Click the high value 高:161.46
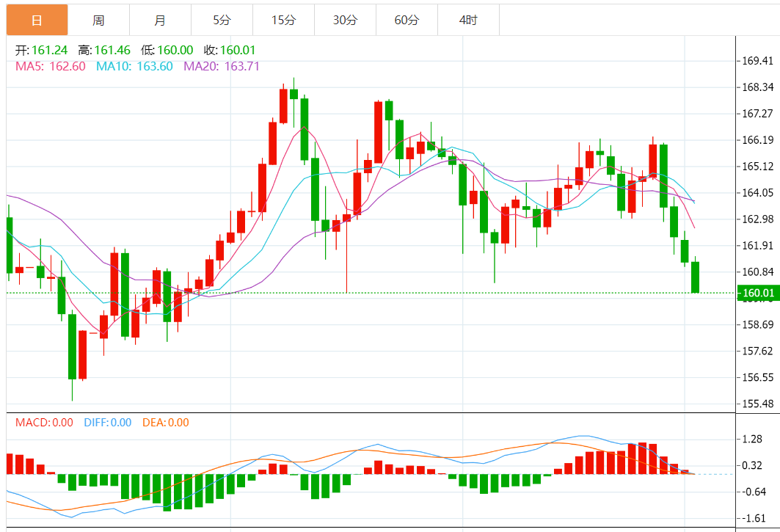Image resolution: width=780 pixels, height=532 pixels. point(104,50)
